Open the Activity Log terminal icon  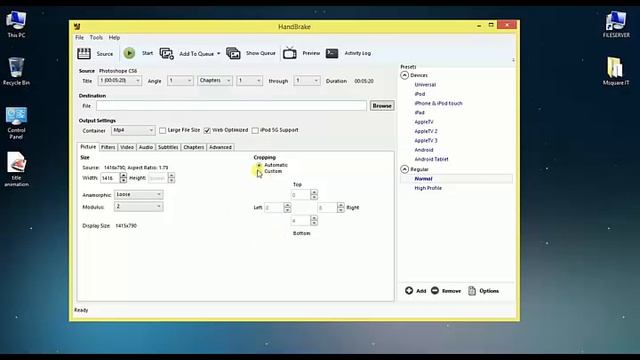point(332,53)
